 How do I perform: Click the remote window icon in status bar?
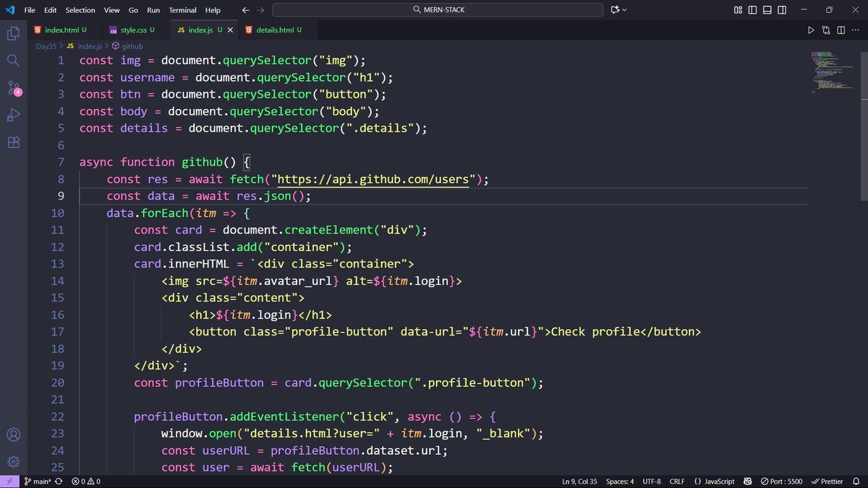pyautogui.click(x=9, y=481)
